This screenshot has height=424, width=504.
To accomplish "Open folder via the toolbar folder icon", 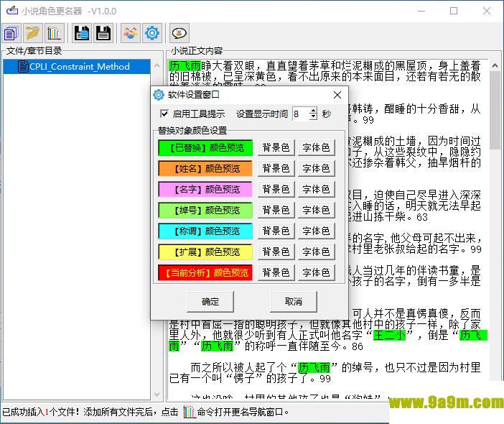I will 33,33.
